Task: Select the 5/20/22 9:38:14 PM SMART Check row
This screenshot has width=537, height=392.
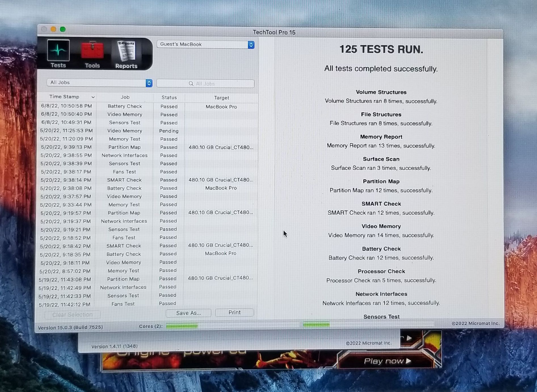Action: tap(148, 180)
